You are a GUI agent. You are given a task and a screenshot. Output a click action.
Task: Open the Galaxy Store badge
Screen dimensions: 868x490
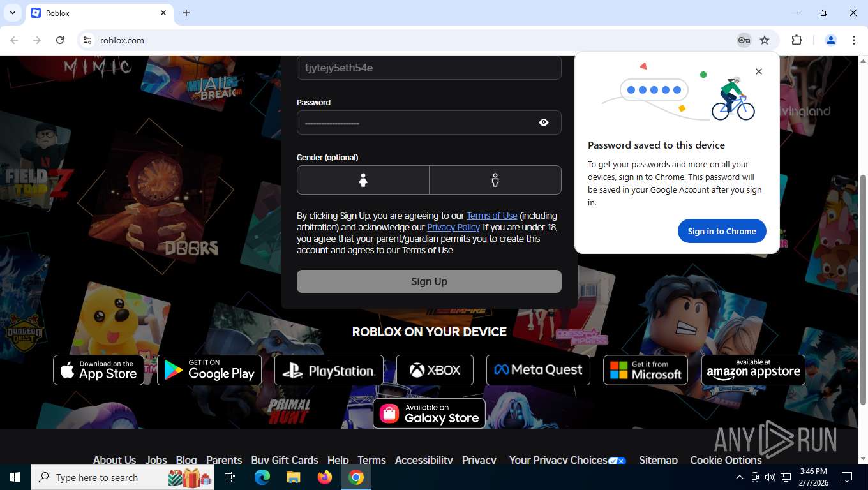pyautogui.click(x=429, y=413)
